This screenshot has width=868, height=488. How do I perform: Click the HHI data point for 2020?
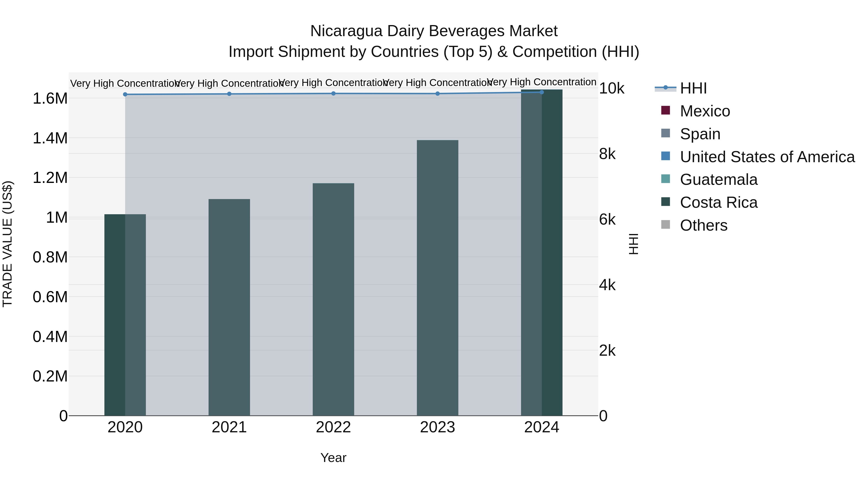(x=125, y=94)
